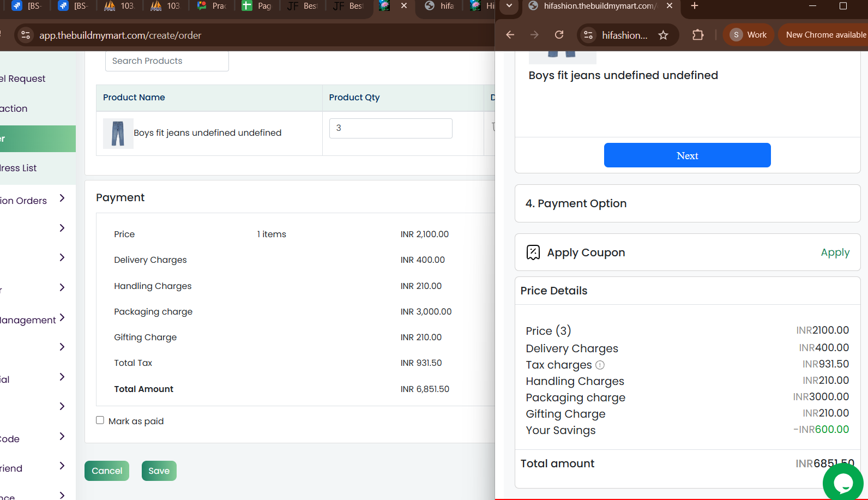This screenshot has width=868, height=500.
Task: Switch to the 'Pag' browser tab
Action: coord(257,6)
